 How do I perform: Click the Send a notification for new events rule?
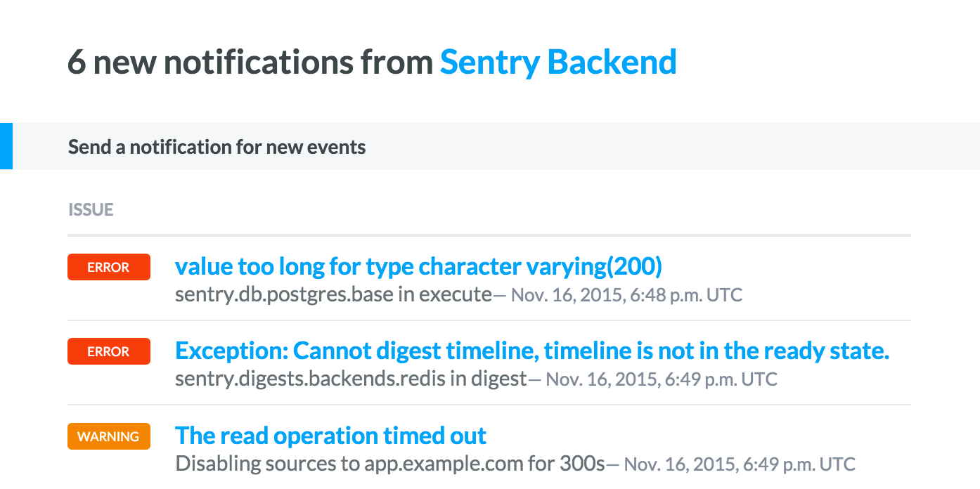coord(216,147)
